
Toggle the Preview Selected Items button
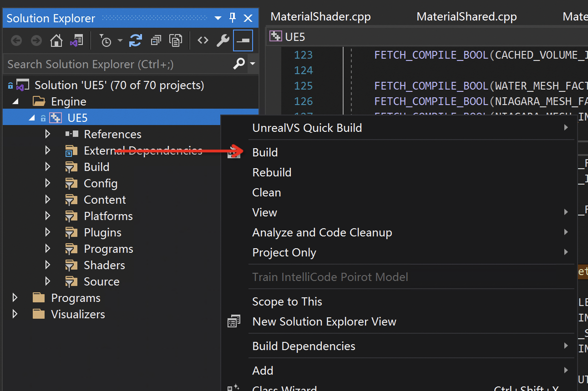click(x=243, y=41)
